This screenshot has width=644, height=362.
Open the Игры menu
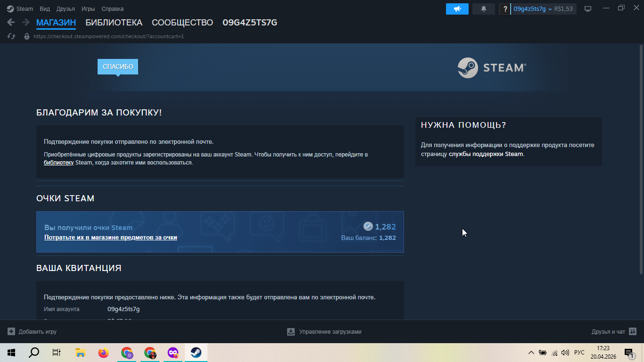88,9
